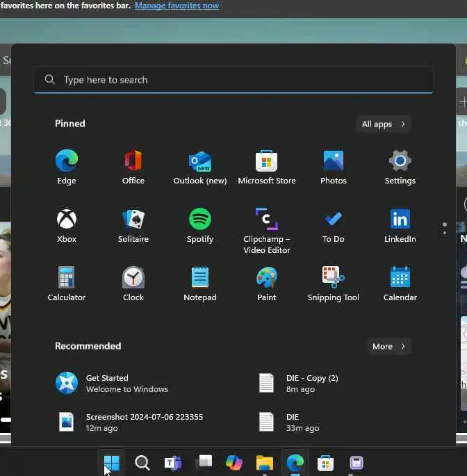Open the recommended DIE file from 33m ago
Screen dimensions: 467x476
(289, 422)
